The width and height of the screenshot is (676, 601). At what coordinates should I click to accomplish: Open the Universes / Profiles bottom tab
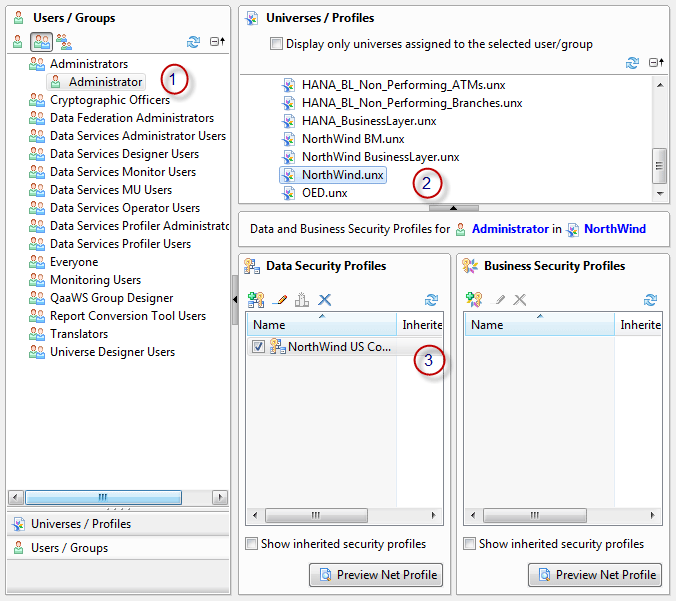click(x=80, y=524)
